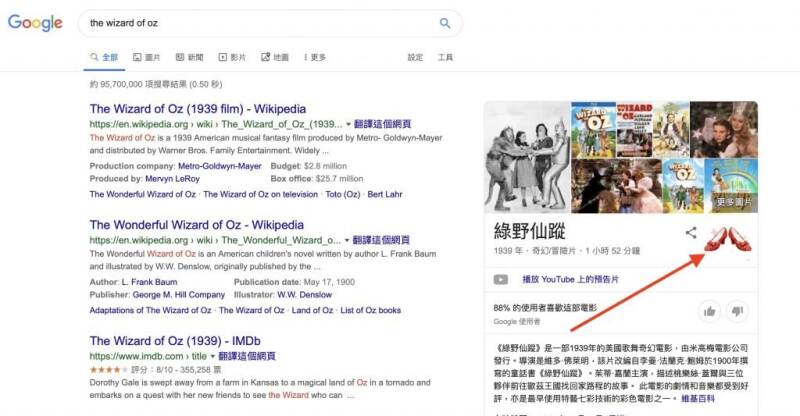Open The Wonderful Wizard of Oz sitelink under first result
This screenshot has width=800, height=416.
click(x=143, y=194)
